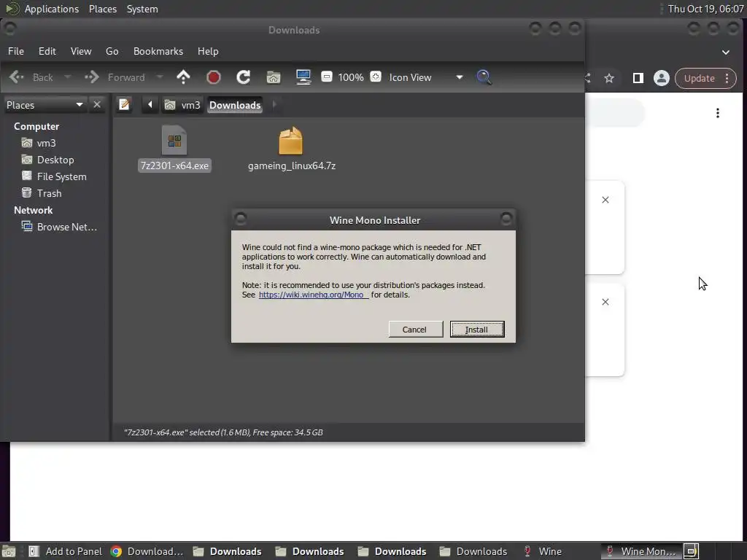Click the status bar selection text
Viewport: 747px width, 560px height.
point(223,432)
